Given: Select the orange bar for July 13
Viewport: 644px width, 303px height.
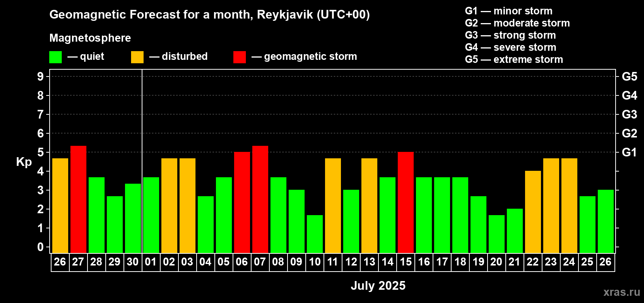Looking at the screenshot, I should (x=369, y=206).
